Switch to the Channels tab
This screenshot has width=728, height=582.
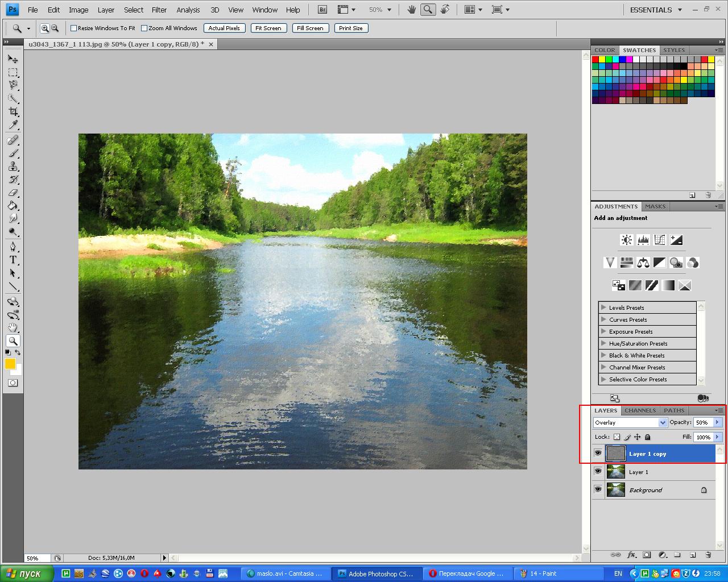(x=640, y=410)
